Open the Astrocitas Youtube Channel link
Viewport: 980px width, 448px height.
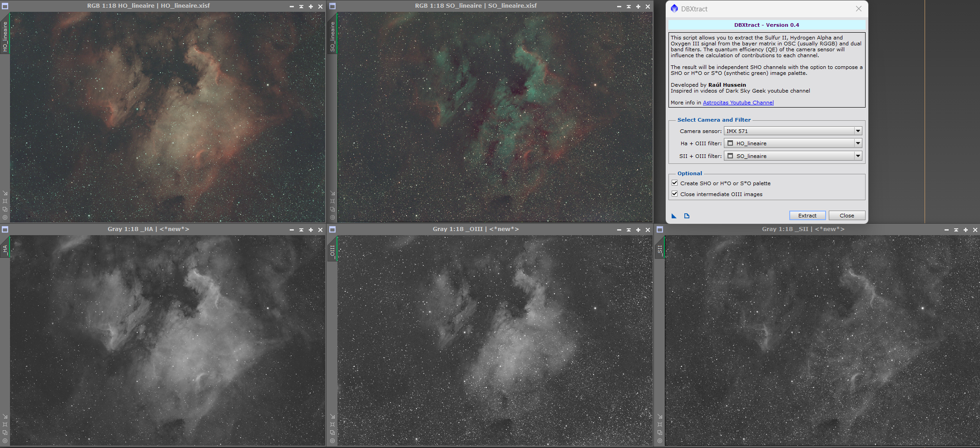pos(738,103)
